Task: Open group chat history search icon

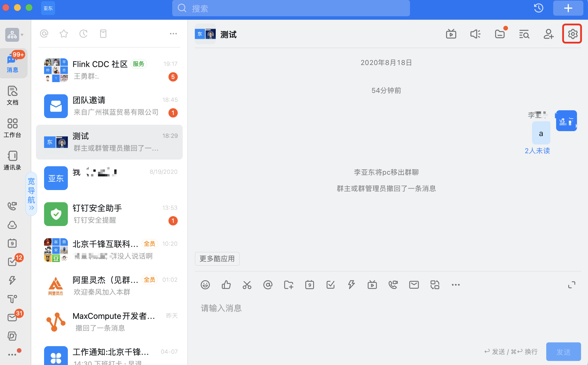Action: point(524,34)
